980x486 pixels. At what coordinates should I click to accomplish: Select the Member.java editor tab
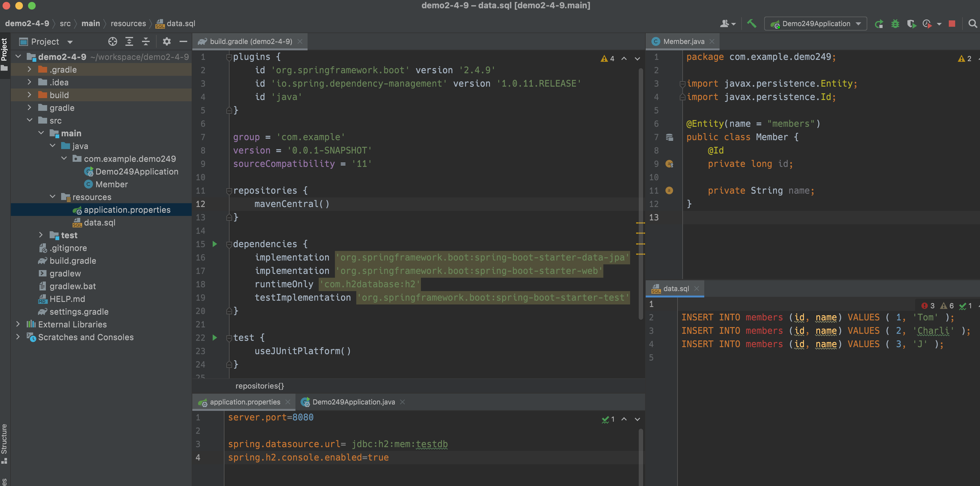coord(683,41)
